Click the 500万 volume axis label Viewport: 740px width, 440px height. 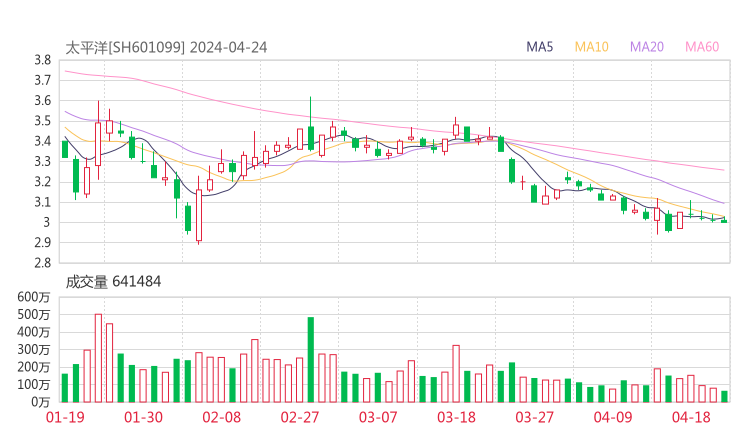(34, 314)
